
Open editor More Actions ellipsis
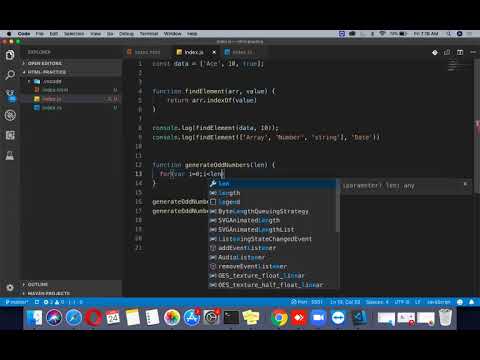click(473, 52)
